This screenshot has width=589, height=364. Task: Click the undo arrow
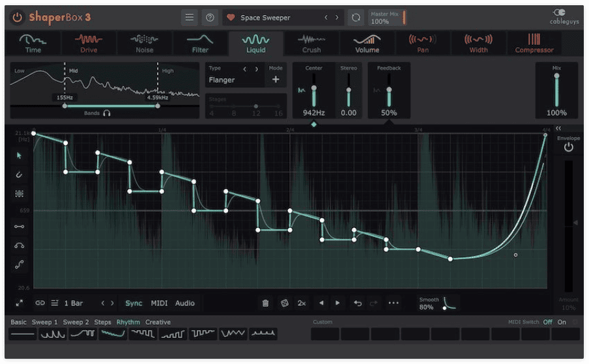tap(358, 303)
